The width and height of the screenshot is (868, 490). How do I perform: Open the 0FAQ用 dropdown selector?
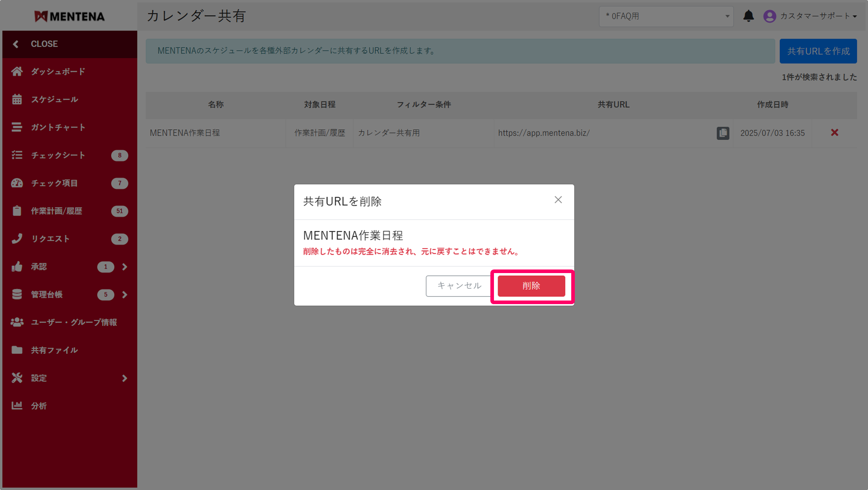tap(666, 16)
